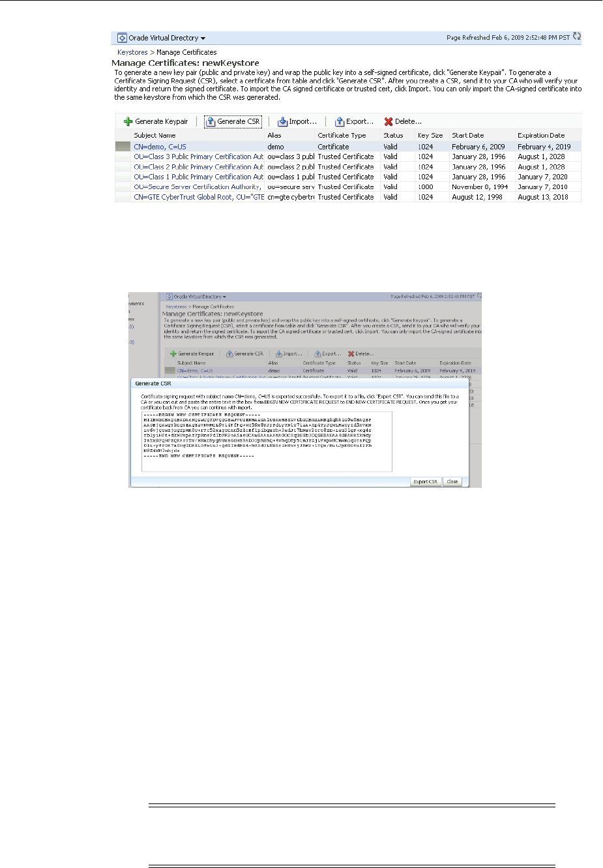Viewport: 603px width, 868px height.
Task: Open the CN=GTE CyberTrust Global Root link
Action: coord(199,197)
